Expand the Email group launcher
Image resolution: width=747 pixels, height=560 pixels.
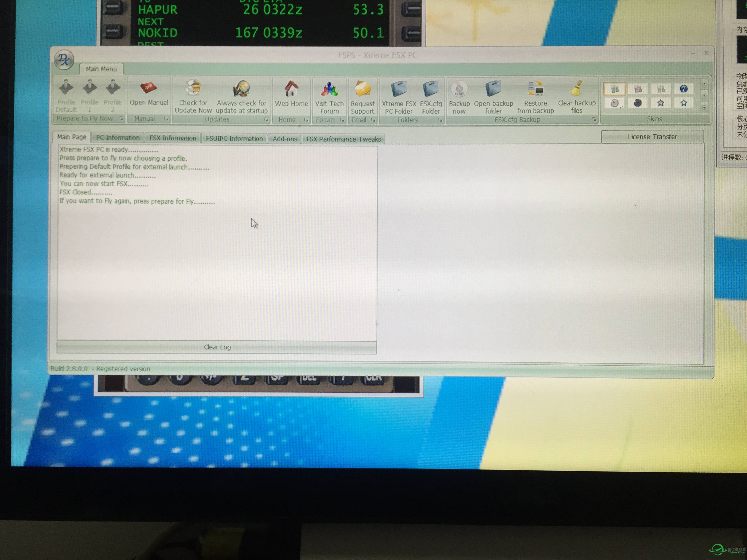(373, 120)
